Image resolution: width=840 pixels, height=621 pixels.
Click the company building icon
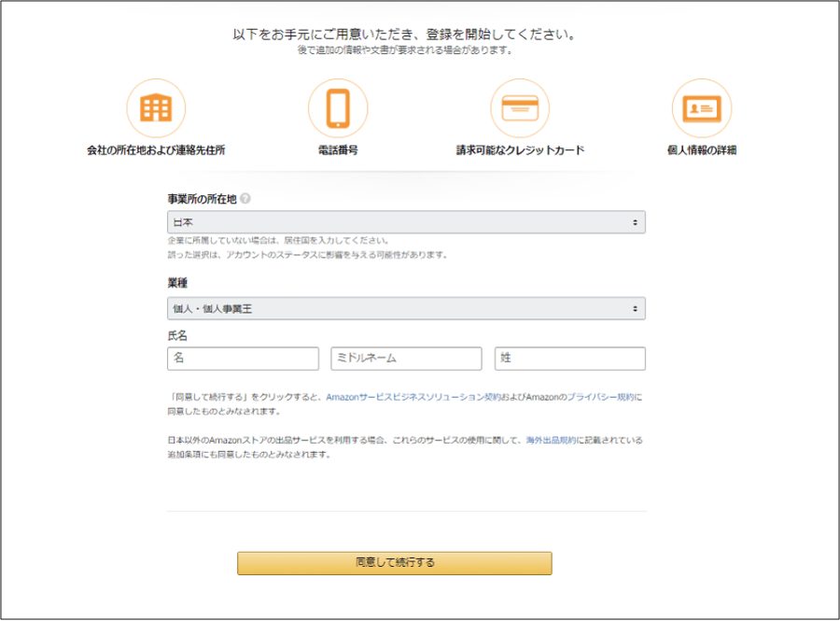point(156,107)
